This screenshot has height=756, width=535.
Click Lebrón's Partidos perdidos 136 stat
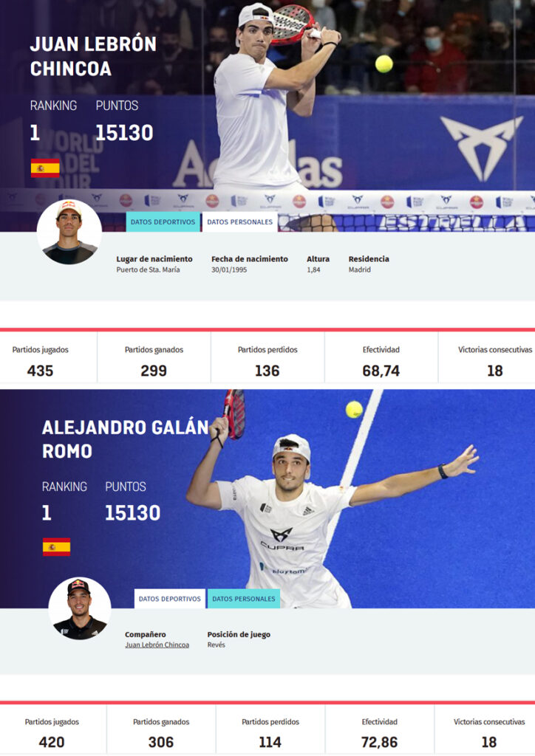click(267, 360)
